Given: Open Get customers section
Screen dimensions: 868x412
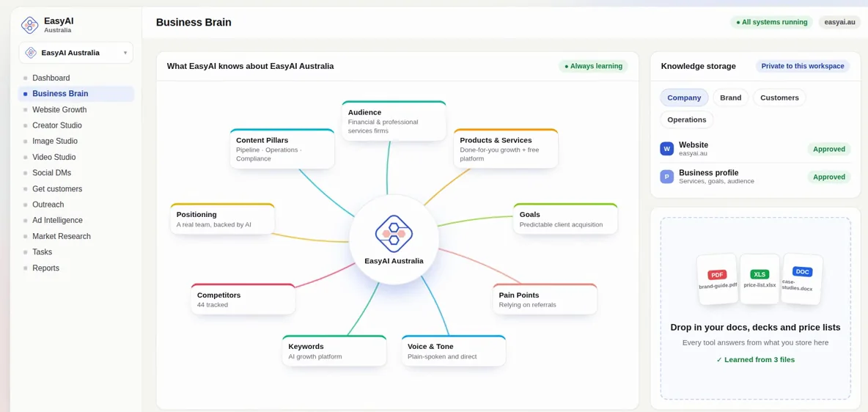Looking at the screenshot, I should coord(76,189).
